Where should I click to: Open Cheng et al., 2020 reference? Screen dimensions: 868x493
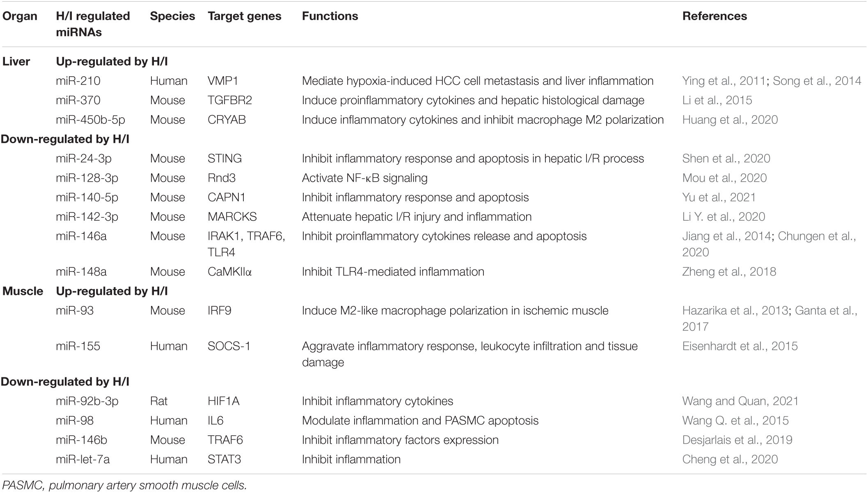[730, 459]
